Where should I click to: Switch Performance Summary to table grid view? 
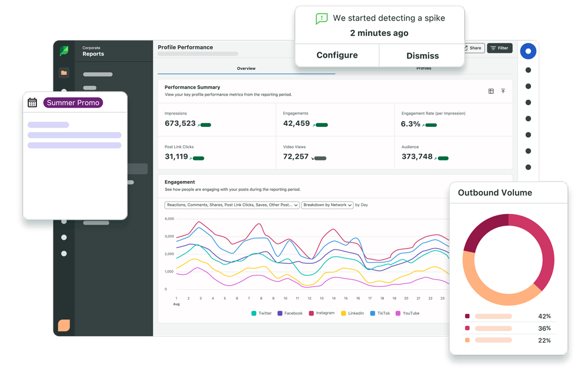coord(491,91)
